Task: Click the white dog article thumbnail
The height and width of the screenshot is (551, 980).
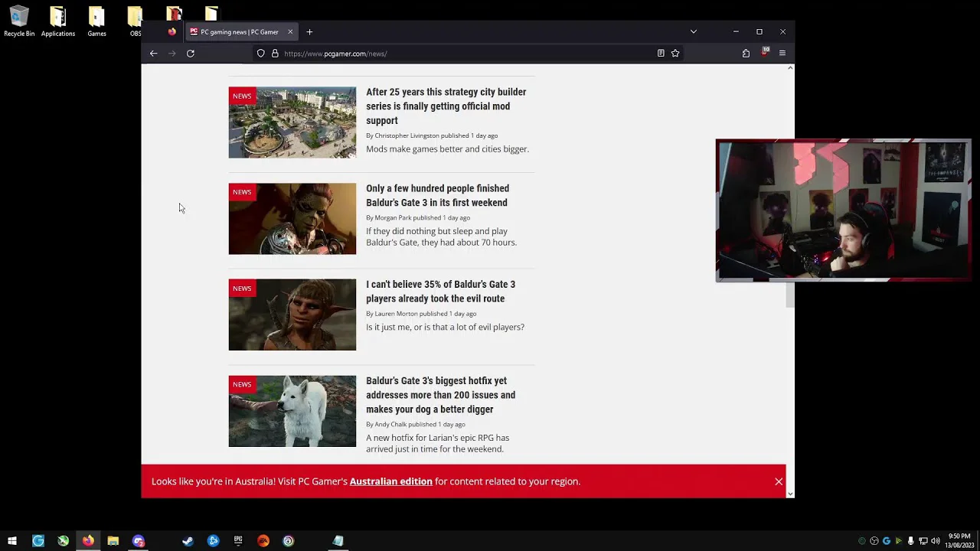Action: click(292, 411)
